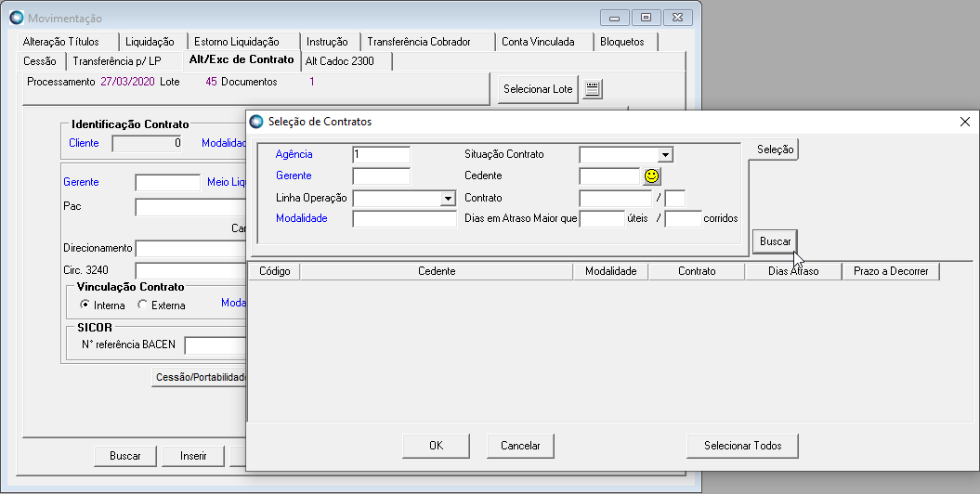Click the list icon next to Selecionar Lote
This screenshot has width=980, height=494.
[593, 89]
